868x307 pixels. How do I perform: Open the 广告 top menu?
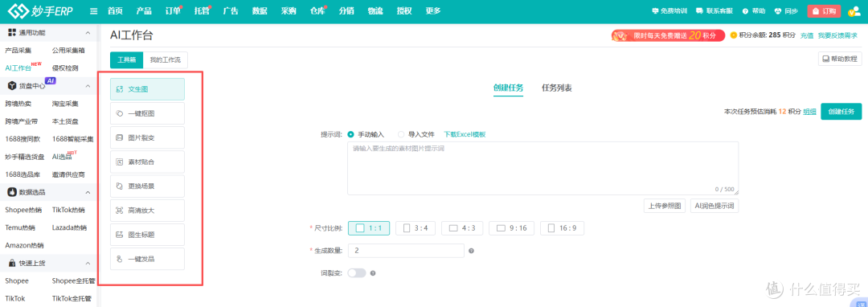[x=231, y=11]
